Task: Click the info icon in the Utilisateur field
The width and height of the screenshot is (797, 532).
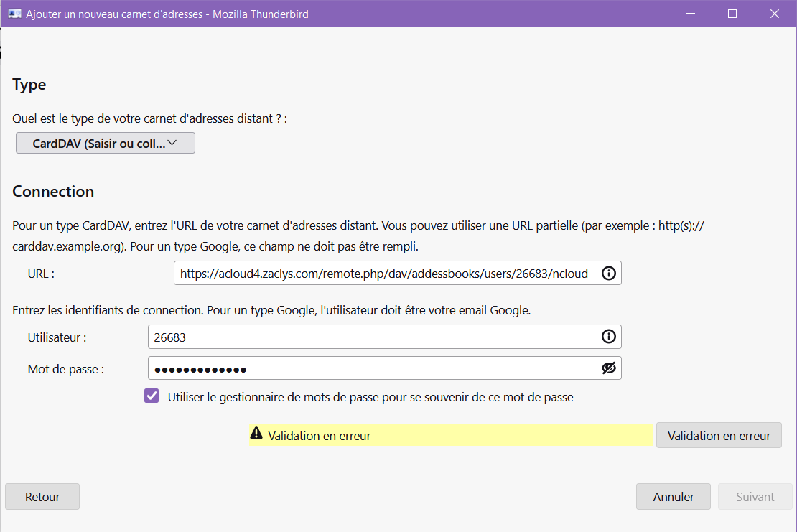Action: click(608, 337)
